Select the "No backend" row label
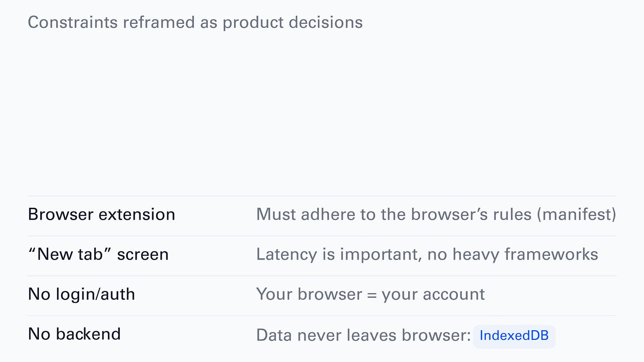The image size is (644, 362). pos(74,334)
